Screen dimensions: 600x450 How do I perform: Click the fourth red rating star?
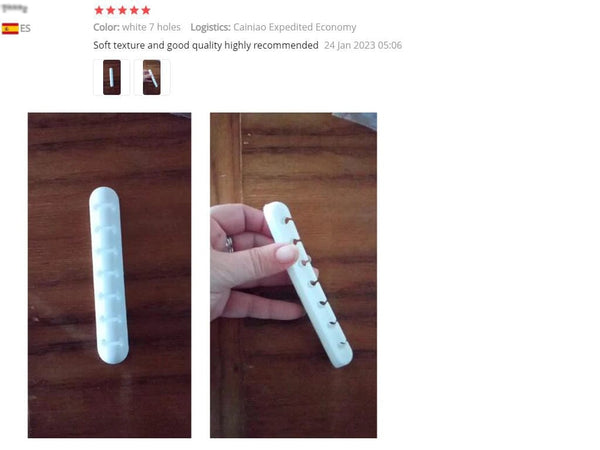pos(134,10)
